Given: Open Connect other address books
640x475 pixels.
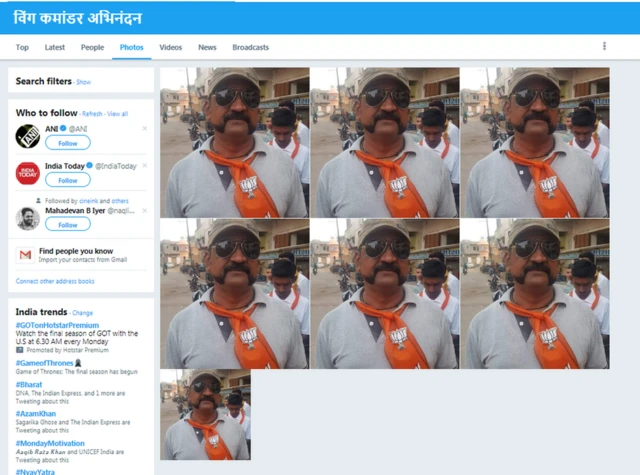Looking at the screenshot, I should 55,281.
